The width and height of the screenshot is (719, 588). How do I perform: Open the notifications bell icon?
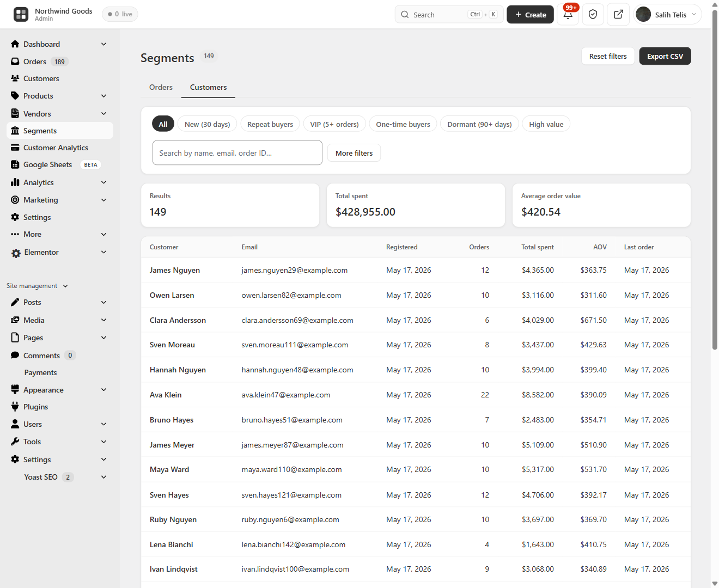[x=568, y=14]
